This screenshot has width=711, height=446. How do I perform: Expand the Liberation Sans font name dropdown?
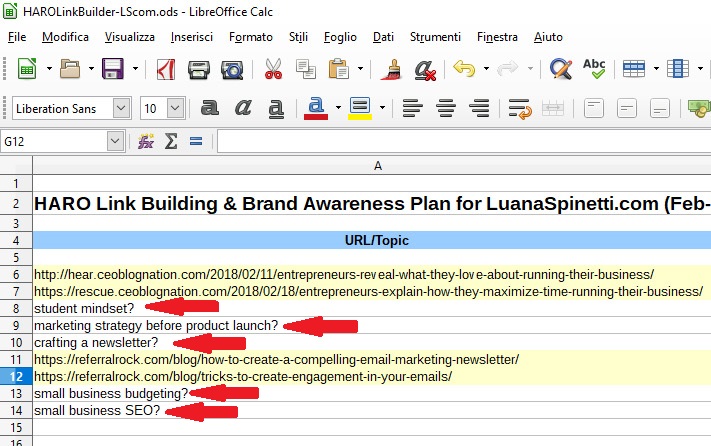point(122,108)
